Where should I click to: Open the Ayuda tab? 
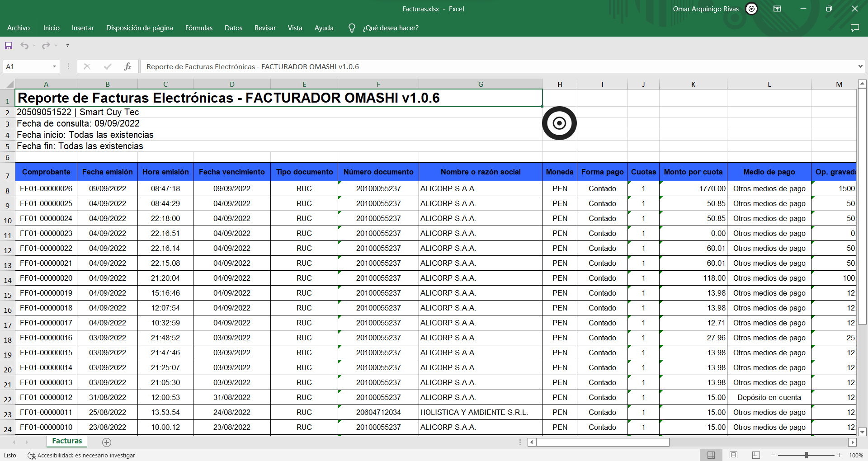324,28
